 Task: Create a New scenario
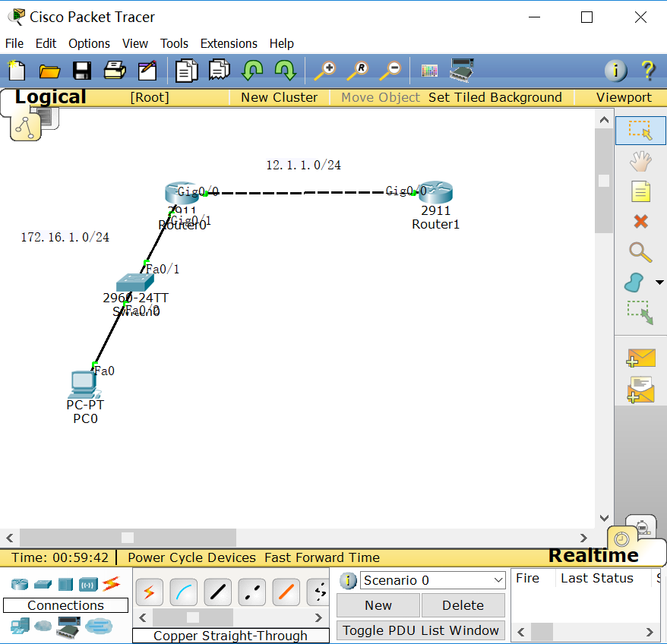coord(378,605)
